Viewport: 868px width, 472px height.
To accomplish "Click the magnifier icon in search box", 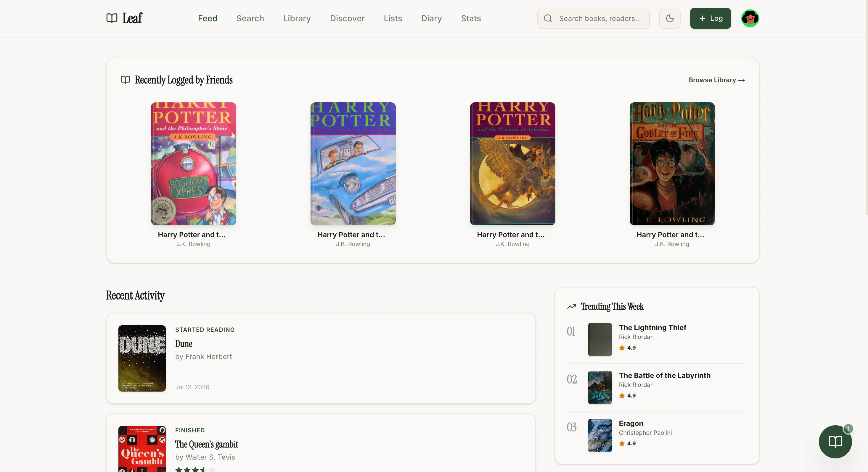I will tap(548, 19).
